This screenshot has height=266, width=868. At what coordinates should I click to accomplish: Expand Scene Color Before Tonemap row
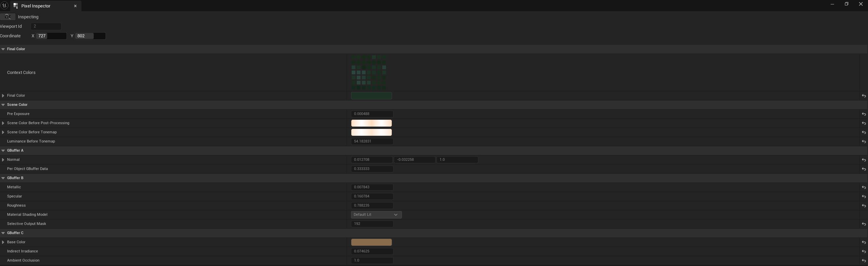tap(3, 132)
